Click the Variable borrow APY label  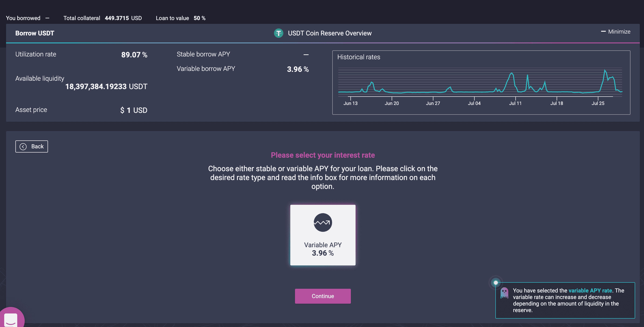(x=206, y=69)
